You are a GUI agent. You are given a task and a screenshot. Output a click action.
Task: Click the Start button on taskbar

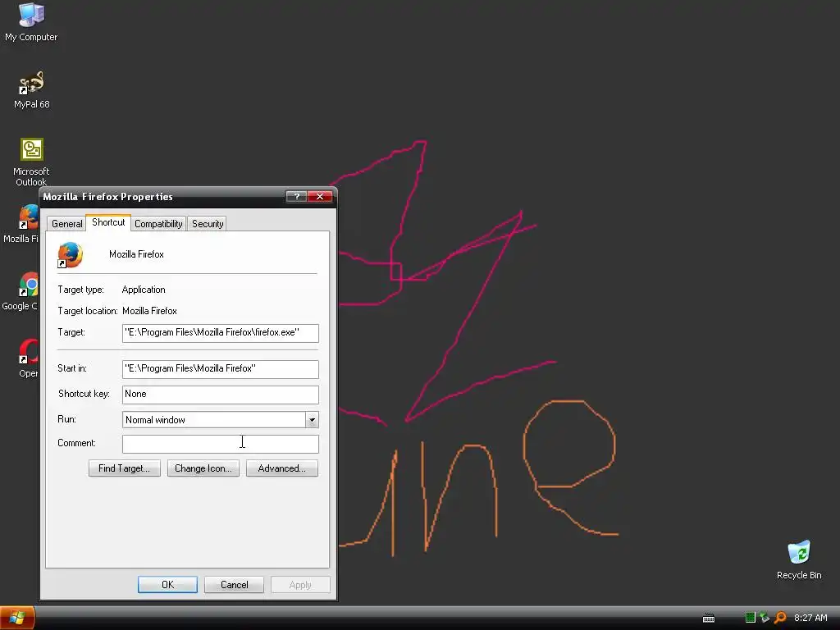[17, 618]
